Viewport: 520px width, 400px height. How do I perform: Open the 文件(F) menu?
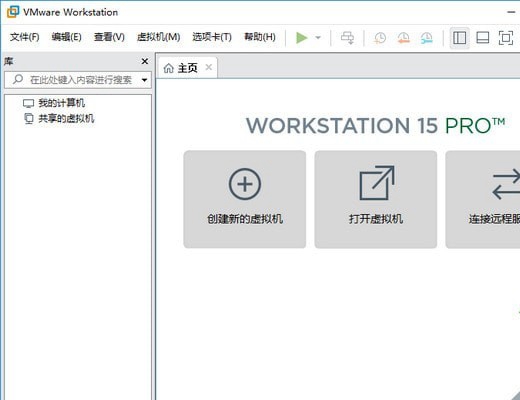25,37
